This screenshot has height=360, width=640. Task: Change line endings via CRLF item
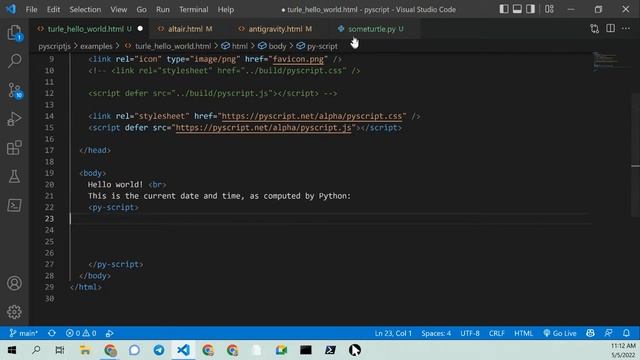click(497, 333)
